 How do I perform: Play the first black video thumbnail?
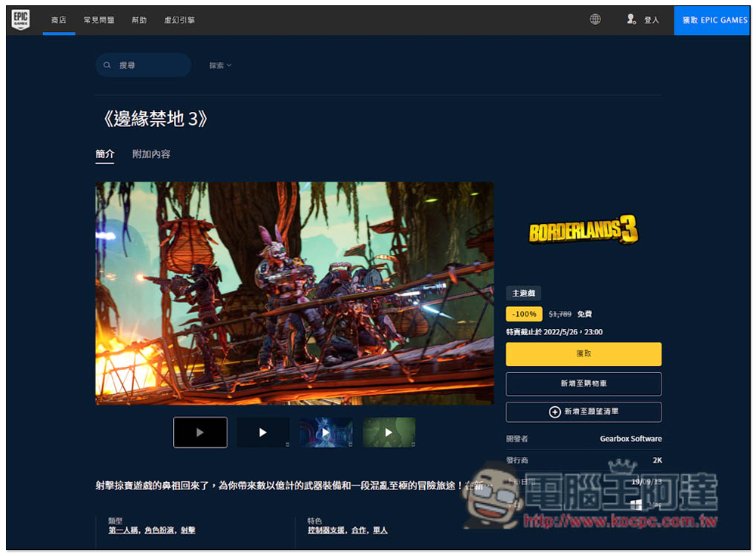[x=200, y=433]
